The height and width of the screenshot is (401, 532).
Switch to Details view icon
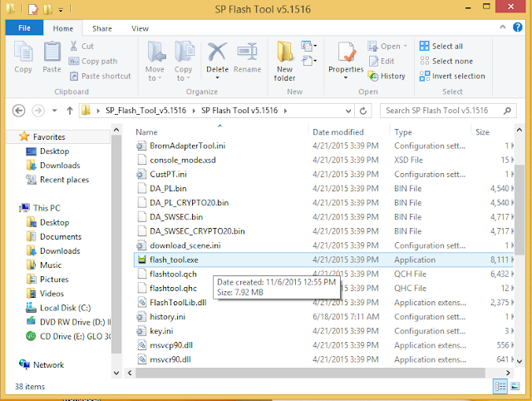[x=500, y=387]
